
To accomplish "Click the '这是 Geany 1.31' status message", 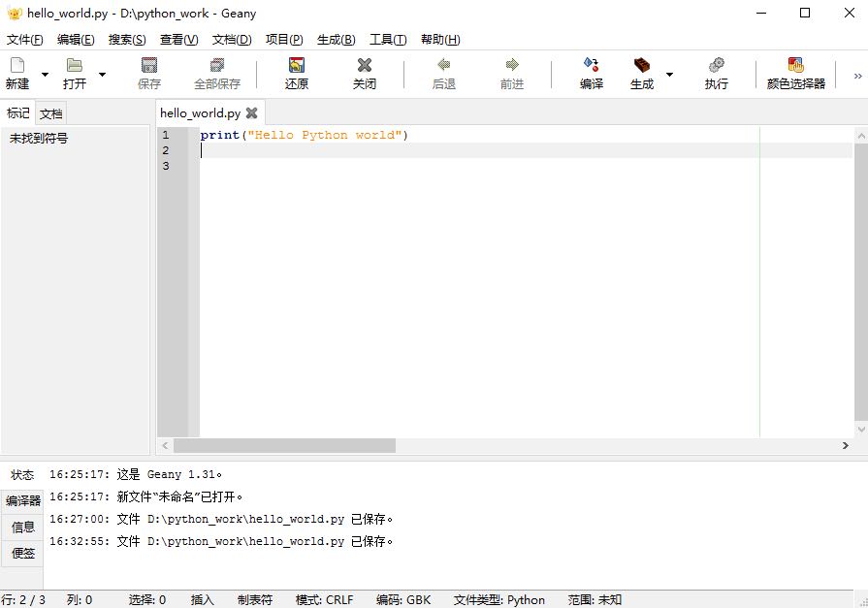I will 136,474.
